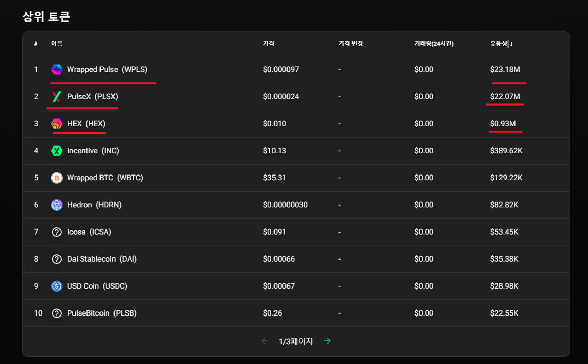Click the $0.00 volume in HEX row
Image resolution: width=588 pixels, height=364 pixels.
tap(424, 124)
